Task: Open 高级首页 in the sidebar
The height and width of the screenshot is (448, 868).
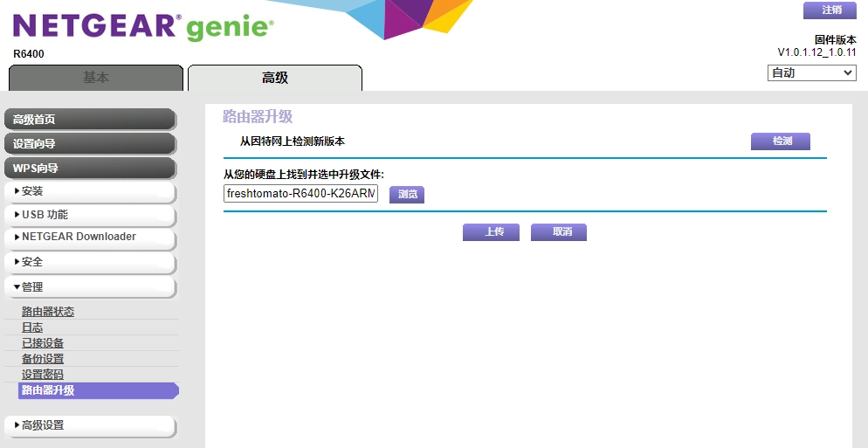Action: point(90,120)
